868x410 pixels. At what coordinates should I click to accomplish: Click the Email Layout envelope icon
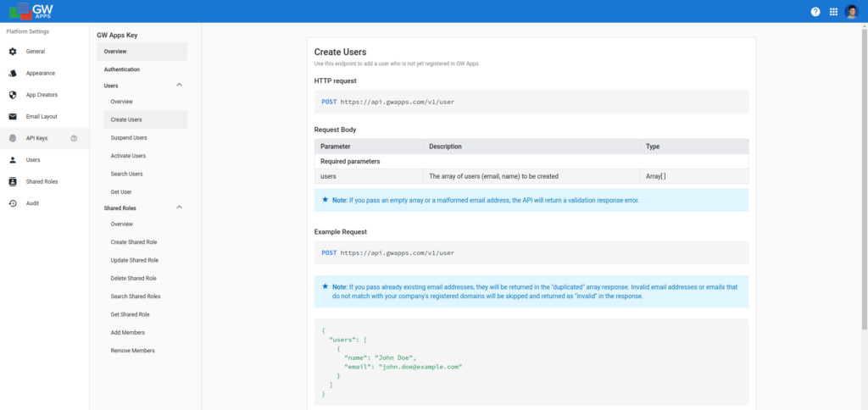(13, 117)
